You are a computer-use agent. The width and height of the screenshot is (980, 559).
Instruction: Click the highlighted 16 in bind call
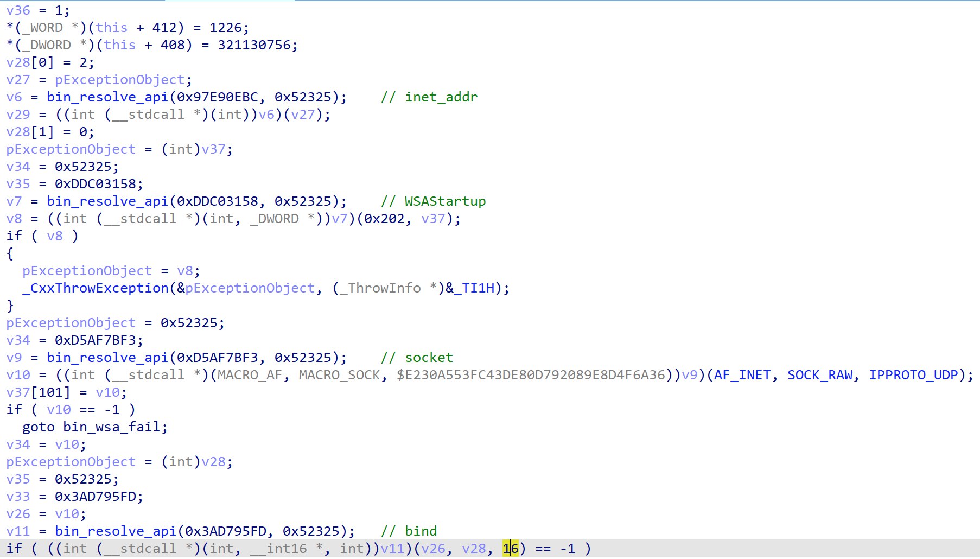point(511,549)
